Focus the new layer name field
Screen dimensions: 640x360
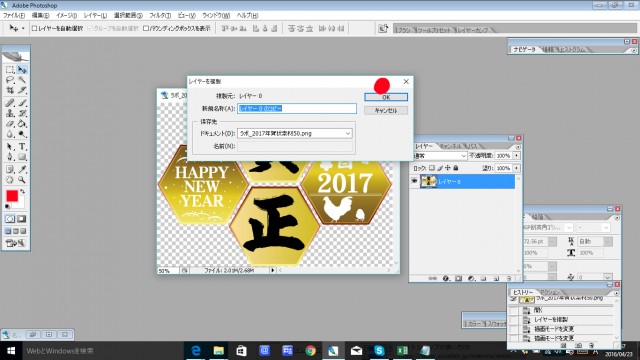coord(297,109)
